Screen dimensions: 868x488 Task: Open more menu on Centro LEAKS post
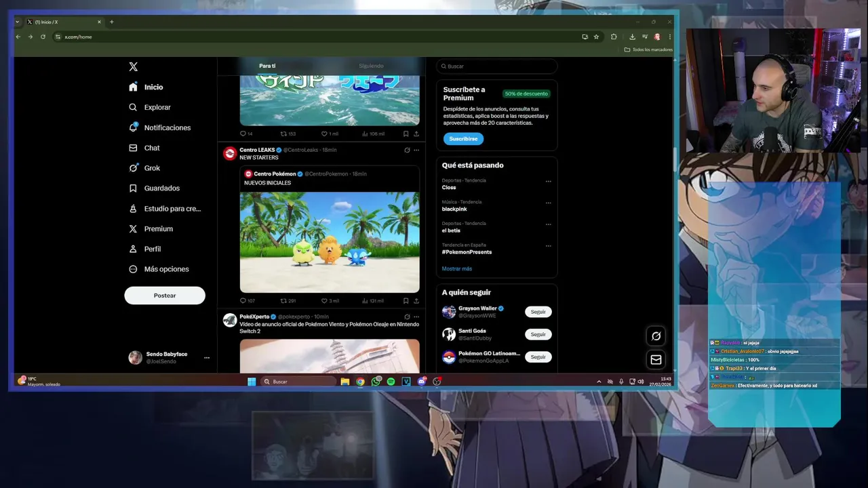(x=416, y=150)
